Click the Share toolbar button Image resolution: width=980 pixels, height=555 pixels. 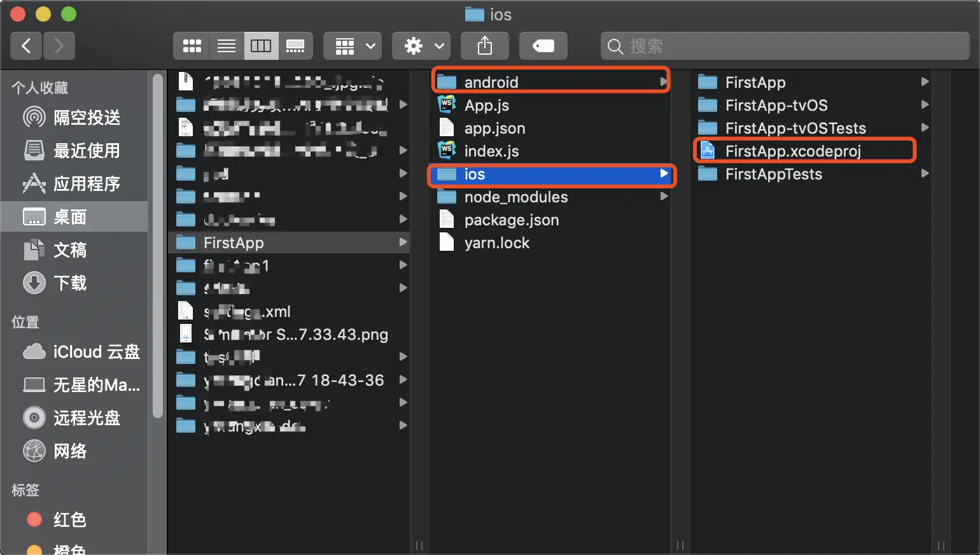point(485,46)
